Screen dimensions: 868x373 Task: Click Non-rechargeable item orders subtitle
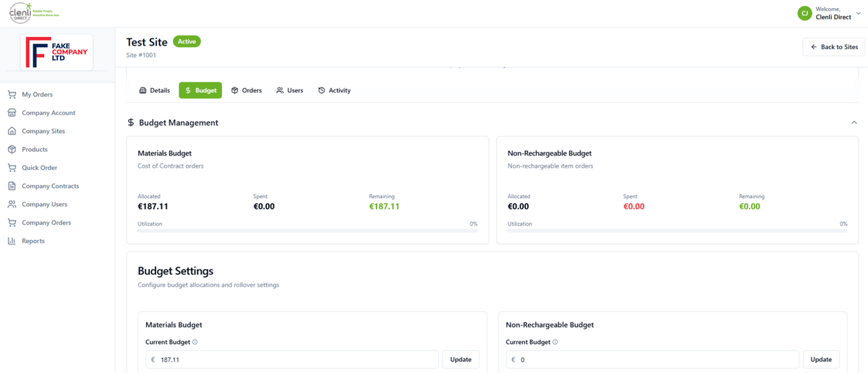(550, 166)
